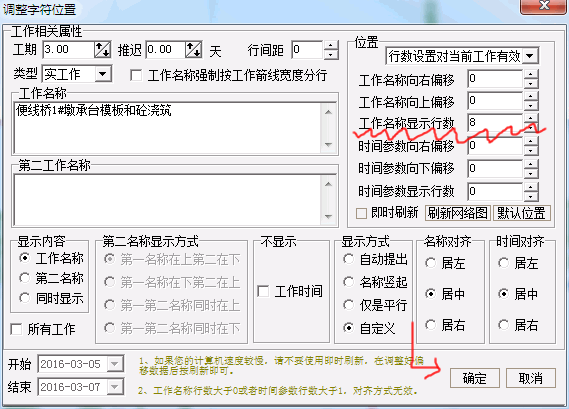
Task: Increase 行间距 line spacing with up arrow
Action: click(x=330, y=45)
